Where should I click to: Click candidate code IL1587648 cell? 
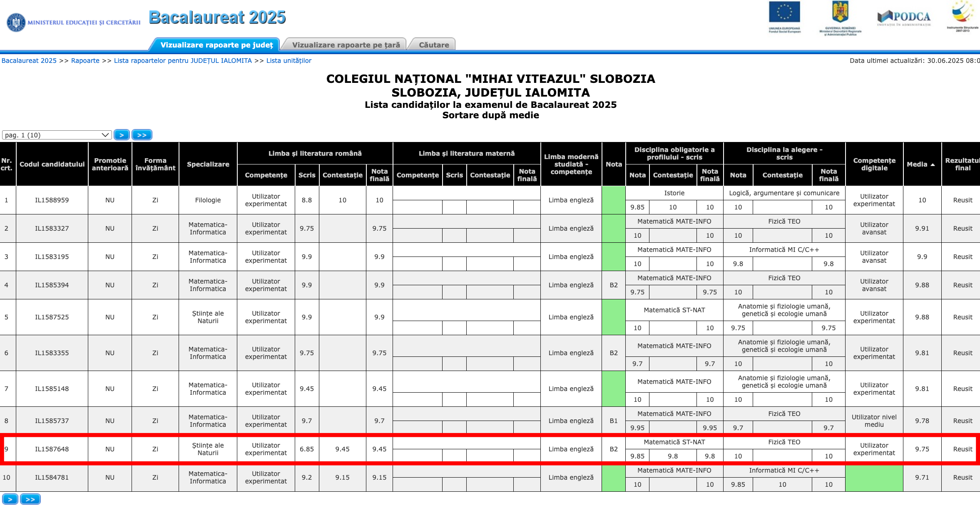[x=52, y=449]
